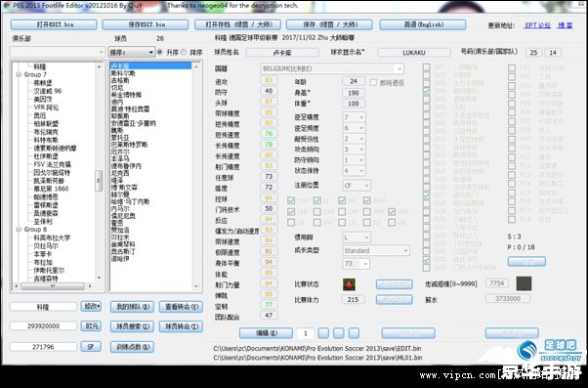Select club FSV 法兰克福 in tree
The height and width of the screenshot is (388, 588).
[x=52, y=164]
